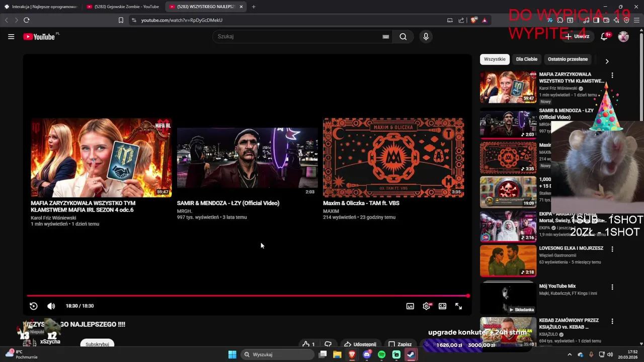Switch to the Gejowskie Zombie YouTube tab
Screen dimensions: 644x362
[123, 7]
